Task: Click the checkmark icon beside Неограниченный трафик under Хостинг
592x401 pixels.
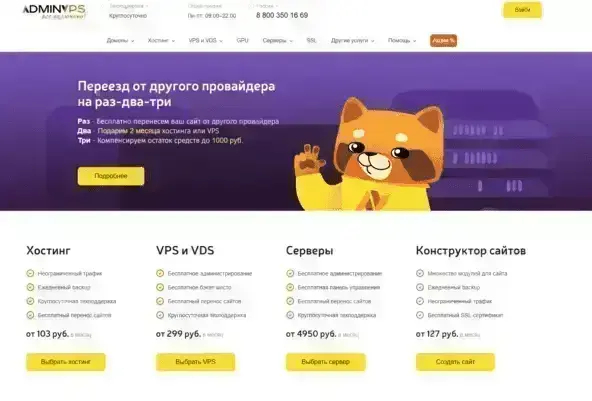Action: click(x=30, y=273)
